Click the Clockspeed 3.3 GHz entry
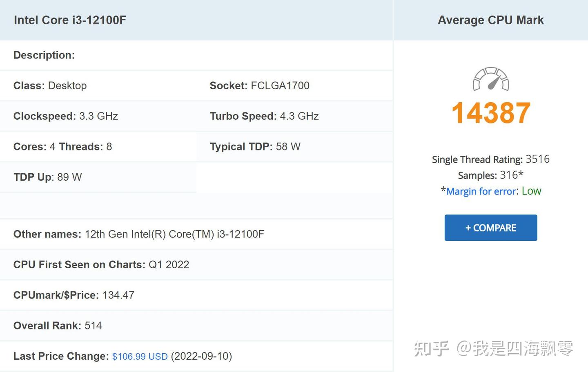588x372 pixels. click(65, 116)
